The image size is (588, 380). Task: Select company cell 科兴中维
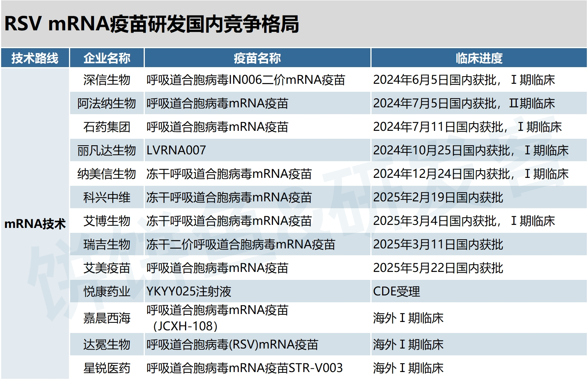pos(107,197)
